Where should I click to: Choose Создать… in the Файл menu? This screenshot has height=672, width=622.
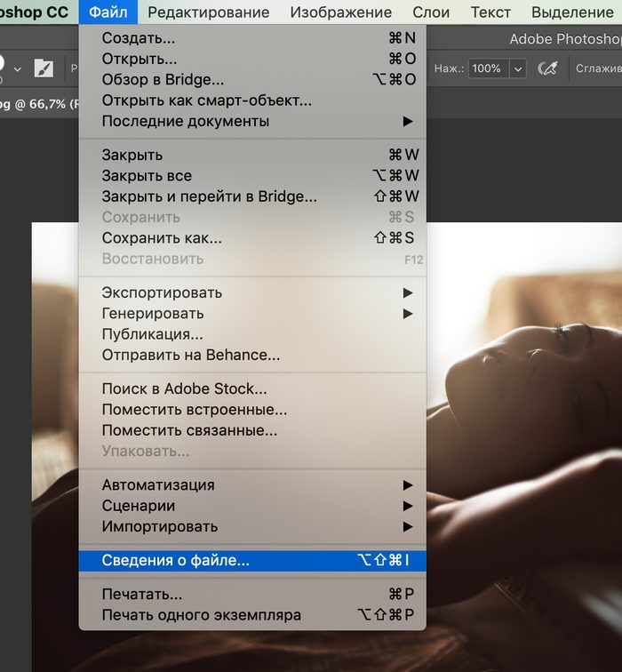tap(252, 38)
